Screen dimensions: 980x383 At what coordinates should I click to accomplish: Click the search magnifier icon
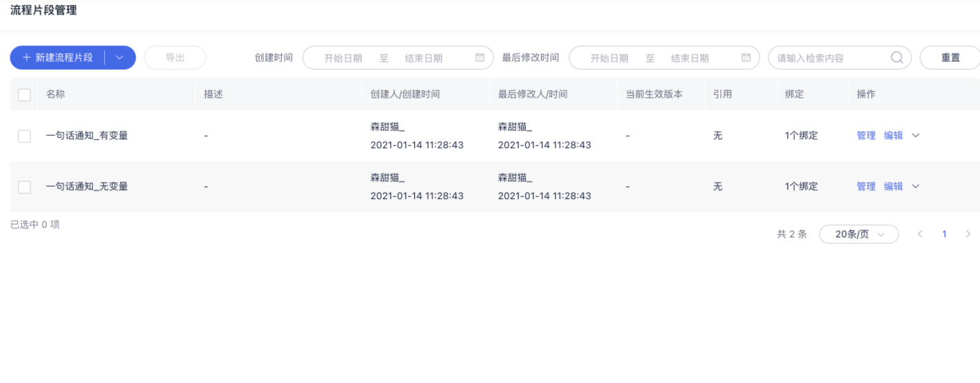coord(897,58)
